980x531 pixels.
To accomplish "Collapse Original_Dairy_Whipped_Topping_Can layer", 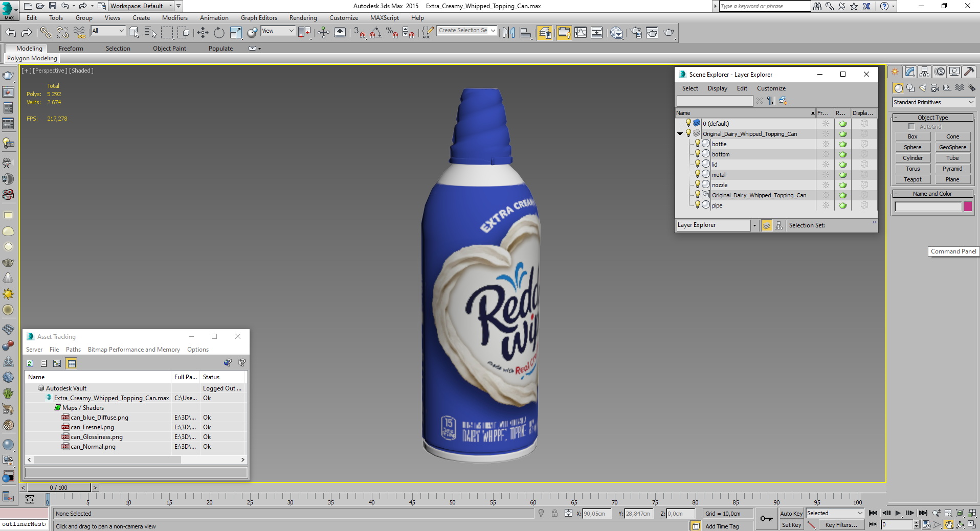I will tap(680, 134).
